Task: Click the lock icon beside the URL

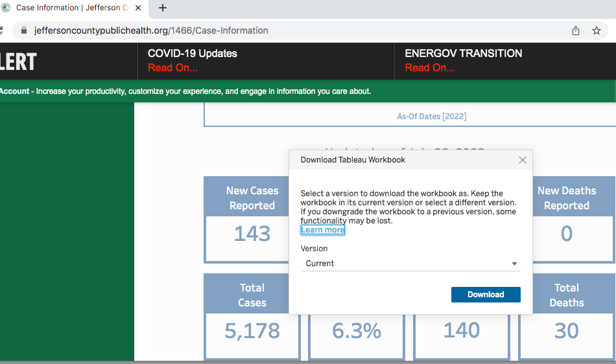Action: tap(24, 30)
